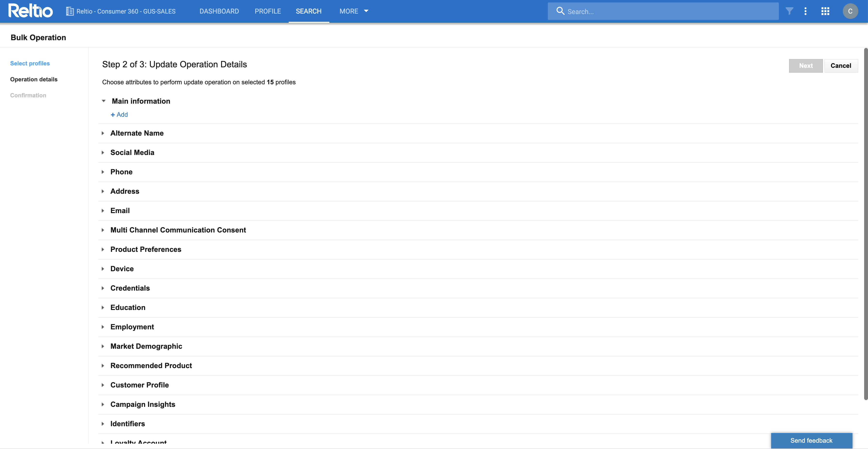The image size is (868, 449).
Task: Open the vertical three-dot options menu
Action: pyautogui.click(x=806, y=11)
